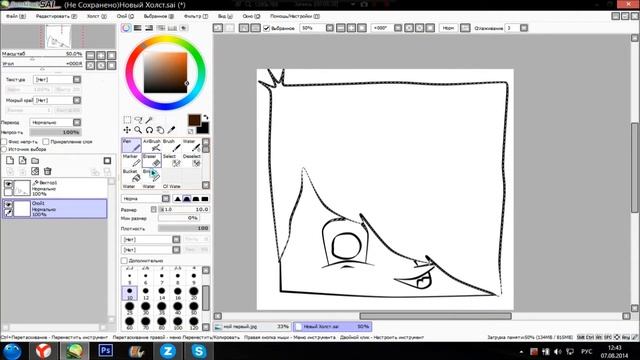This screenshot has height=360, width=640.
Task: Click the foreground brown color swatch
Action: coord(194,120)
